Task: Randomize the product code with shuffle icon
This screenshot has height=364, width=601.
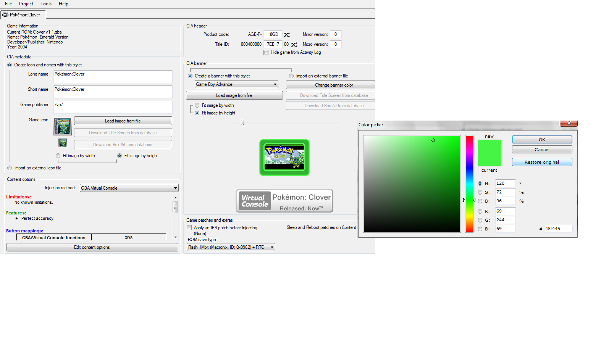Action: (x=287, y=35)
